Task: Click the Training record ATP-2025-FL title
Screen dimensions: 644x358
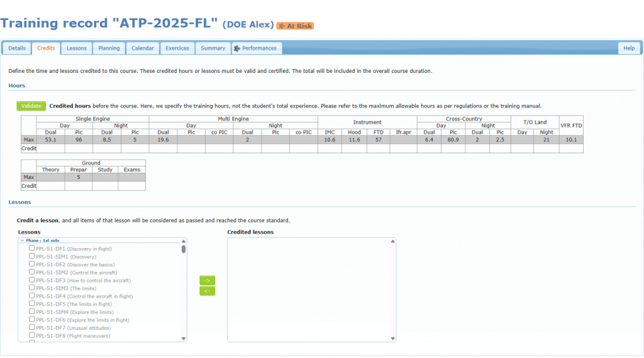Action: (109, 23)
